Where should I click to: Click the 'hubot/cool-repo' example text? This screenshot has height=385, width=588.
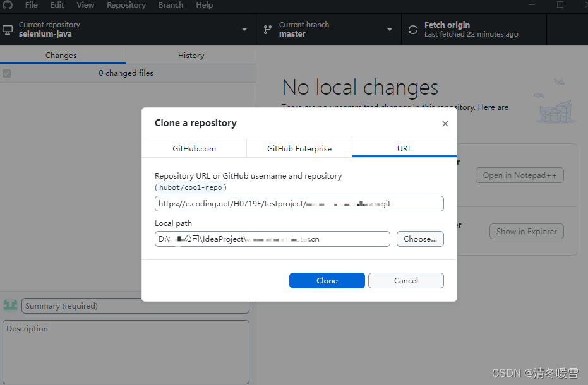(x=191, y=187)
